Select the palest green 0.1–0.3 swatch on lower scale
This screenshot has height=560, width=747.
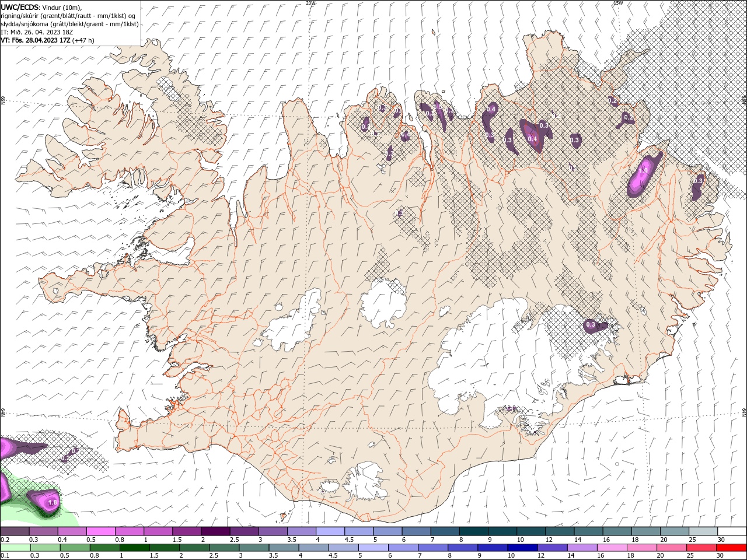[15, 548]
